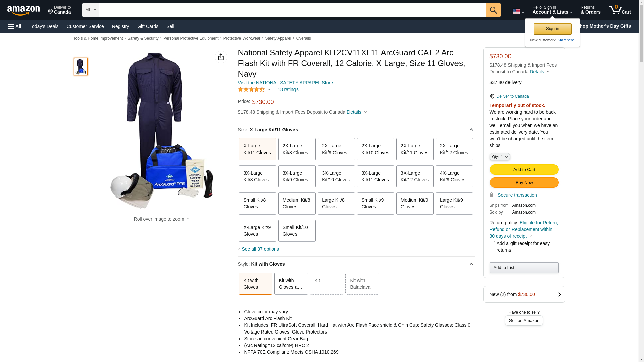Click the share icon on product image

[221, 57]
